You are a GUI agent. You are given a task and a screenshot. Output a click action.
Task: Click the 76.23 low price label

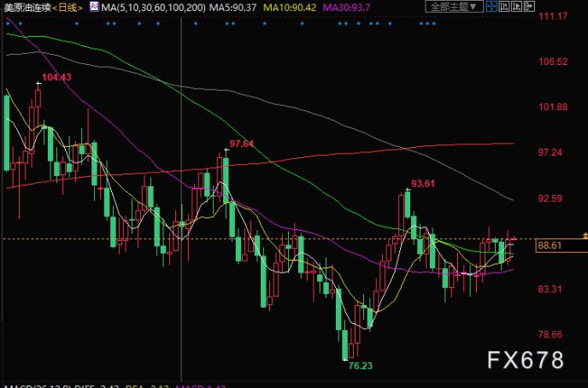click(361, 366)
